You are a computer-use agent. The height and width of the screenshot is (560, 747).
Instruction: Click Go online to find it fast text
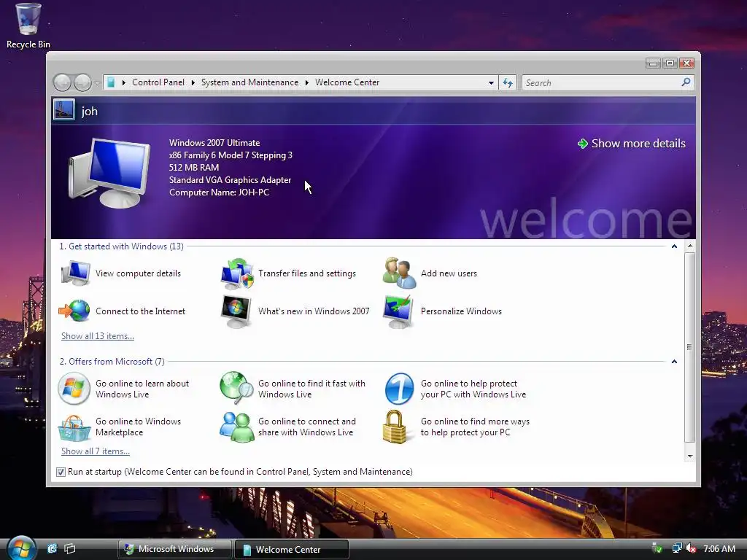[x=312, y=389]
